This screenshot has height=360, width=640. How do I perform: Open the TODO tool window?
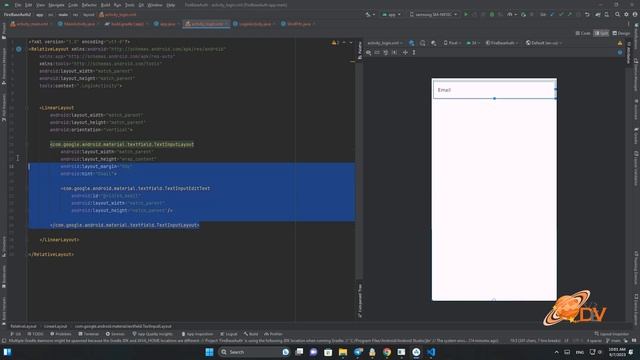pos(35,334)
